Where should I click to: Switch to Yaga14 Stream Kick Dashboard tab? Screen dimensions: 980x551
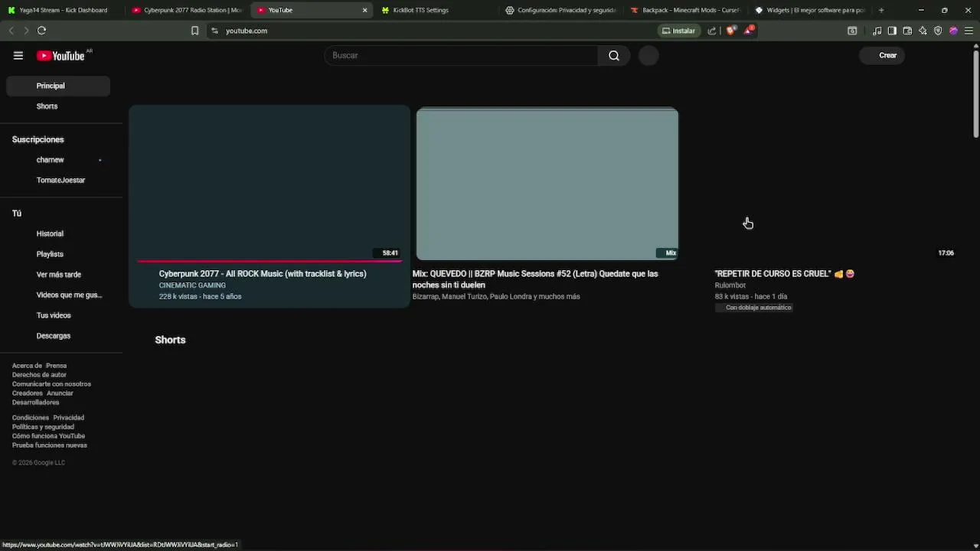tap(63, 10)
